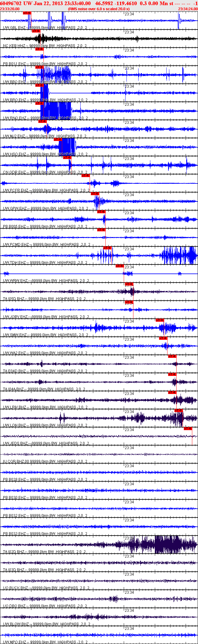
Task: Click the UO.BUCK BHZ station label
Action: [46, 588]
